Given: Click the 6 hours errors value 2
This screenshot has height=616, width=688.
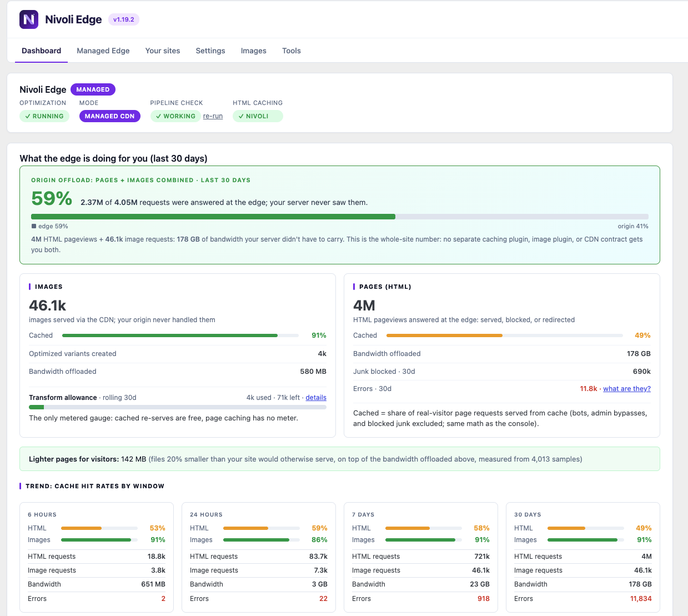Looking at the screenshot, I should (163, 599).
